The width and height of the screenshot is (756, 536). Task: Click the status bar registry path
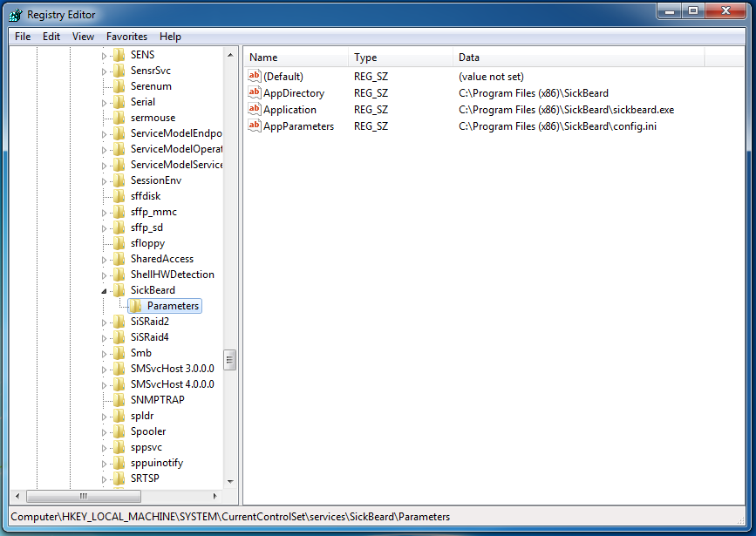(230, 517)
